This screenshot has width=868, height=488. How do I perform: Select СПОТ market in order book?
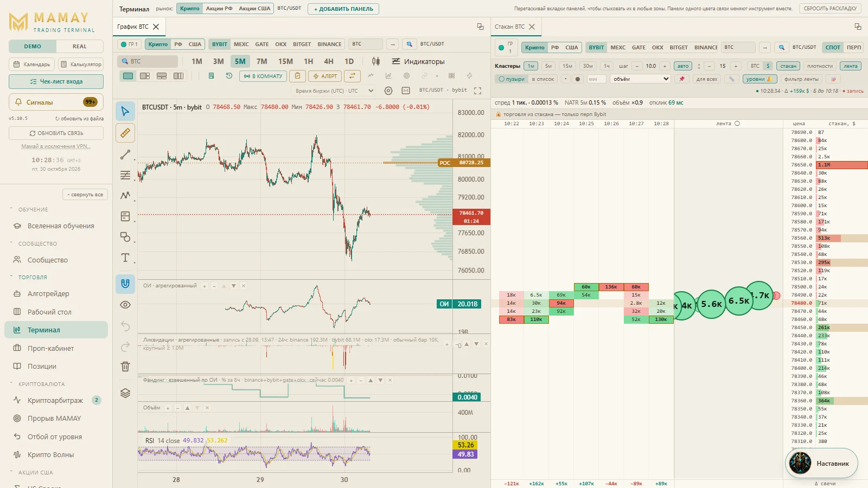tap(833, 47)
